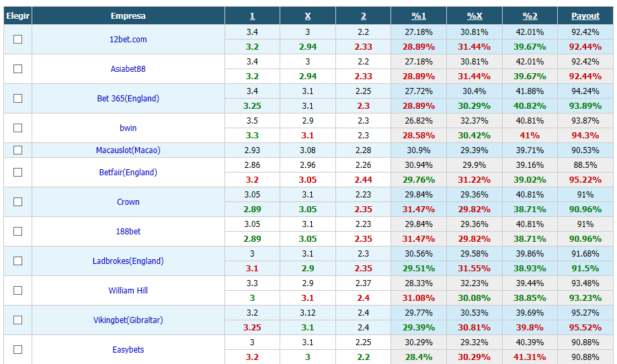The image size is (617, 364).
Task: Click William Hill %1 value 31.08%
Action: point(419,298)
